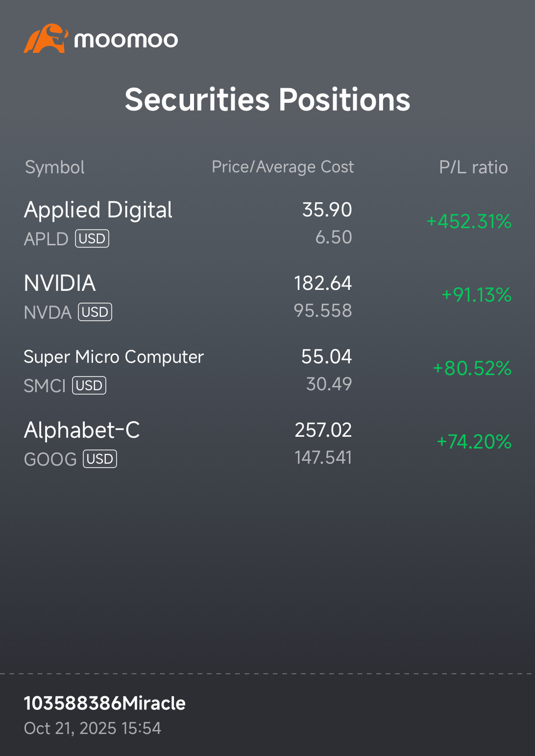535x756 pixels.
Task: Select the Super Micro Computer position
Action: coord(114,357)
